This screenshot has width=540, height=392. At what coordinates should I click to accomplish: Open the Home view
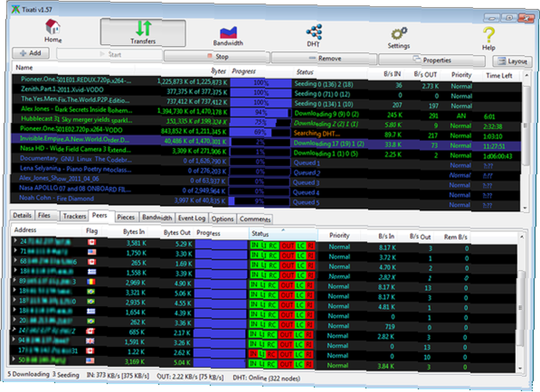[53, 31]
